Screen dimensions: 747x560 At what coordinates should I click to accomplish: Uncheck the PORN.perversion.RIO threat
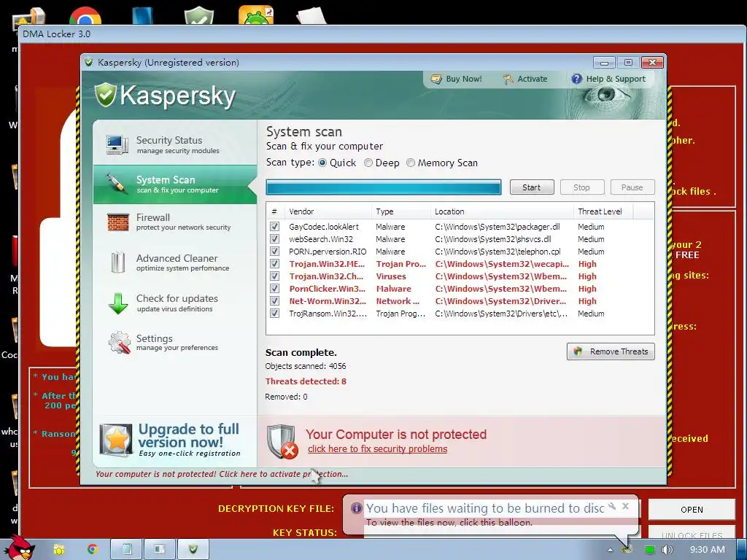tap(274, 252)
